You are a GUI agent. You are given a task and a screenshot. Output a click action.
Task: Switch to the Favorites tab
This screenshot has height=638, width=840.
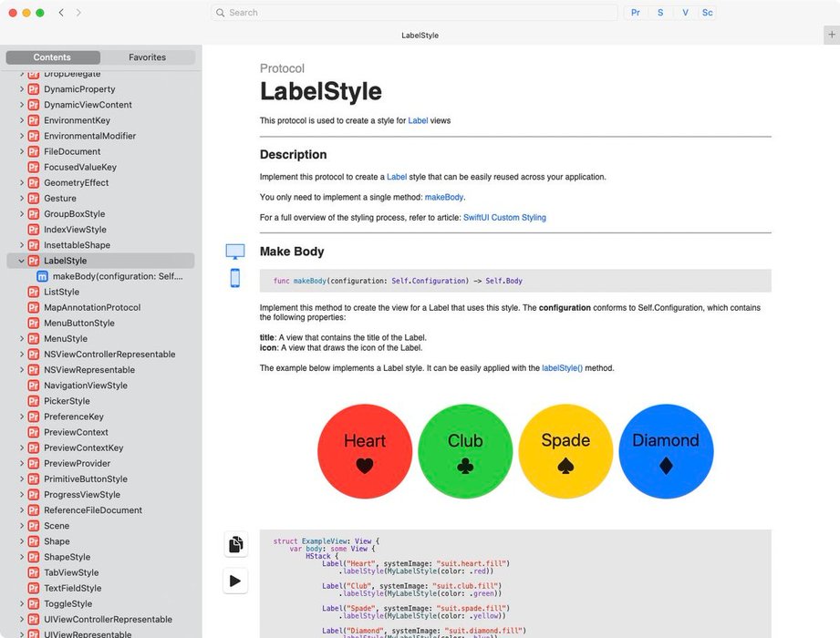pyautogui.click(x=147, y=57)
